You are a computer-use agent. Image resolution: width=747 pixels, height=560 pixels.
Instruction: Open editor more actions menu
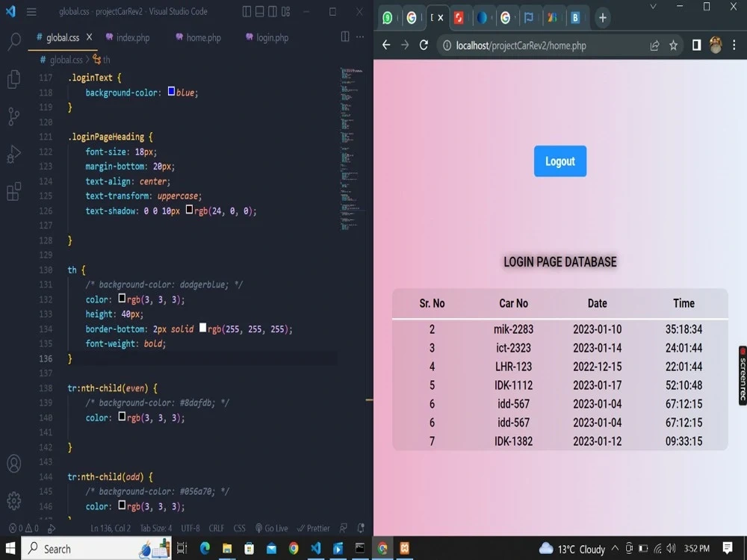point(360,37)
